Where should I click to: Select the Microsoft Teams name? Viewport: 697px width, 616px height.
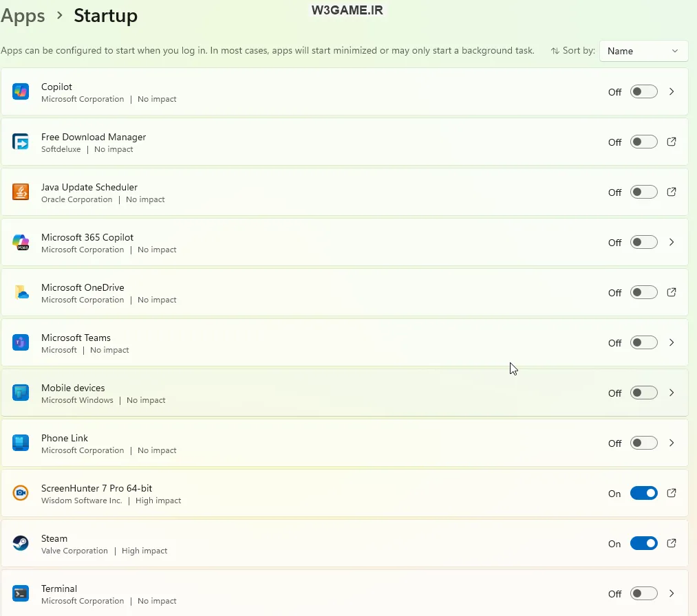(76, 338)
